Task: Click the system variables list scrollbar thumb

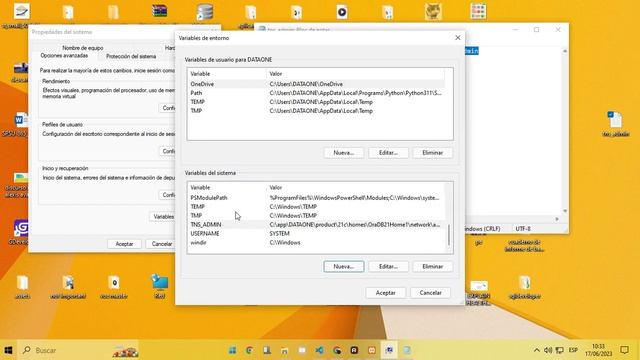Action: pyautogui.click(x=449, y=235)
